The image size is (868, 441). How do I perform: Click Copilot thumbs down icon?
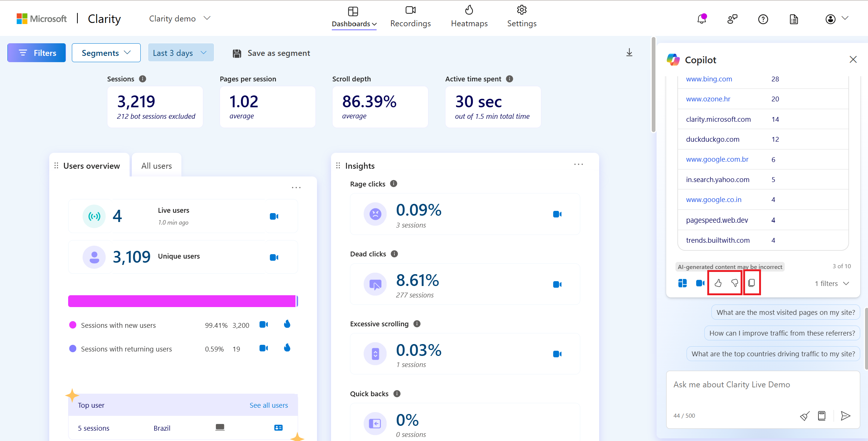[x=734, y=283]
